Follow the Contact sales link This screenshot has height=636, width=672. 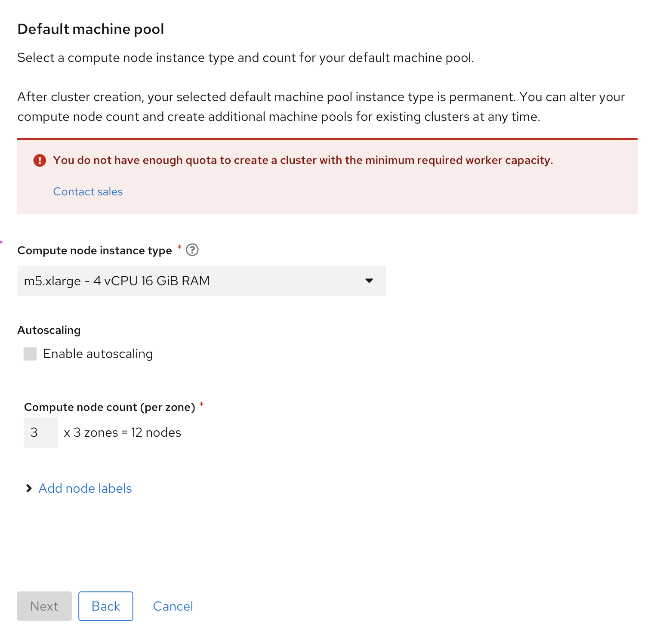coord(88,192)
